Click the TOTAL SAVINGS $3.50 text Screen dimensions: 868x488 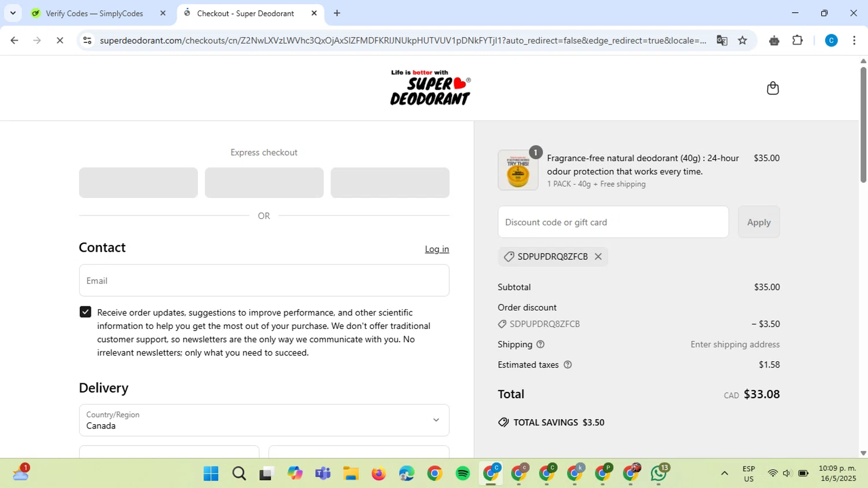559,423
